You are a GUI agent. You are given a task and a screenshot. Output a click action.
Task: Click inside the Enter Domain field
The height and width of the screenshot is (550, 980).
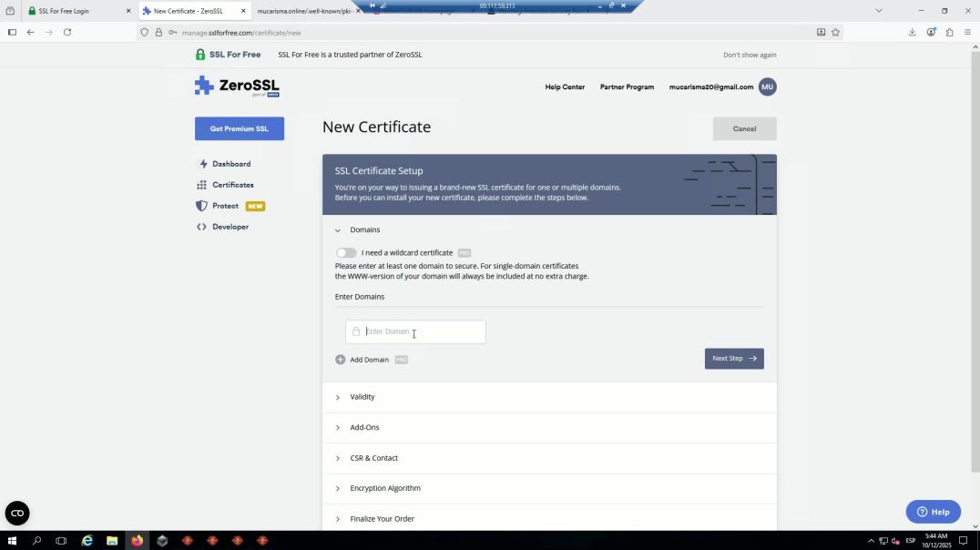(414, 331)
